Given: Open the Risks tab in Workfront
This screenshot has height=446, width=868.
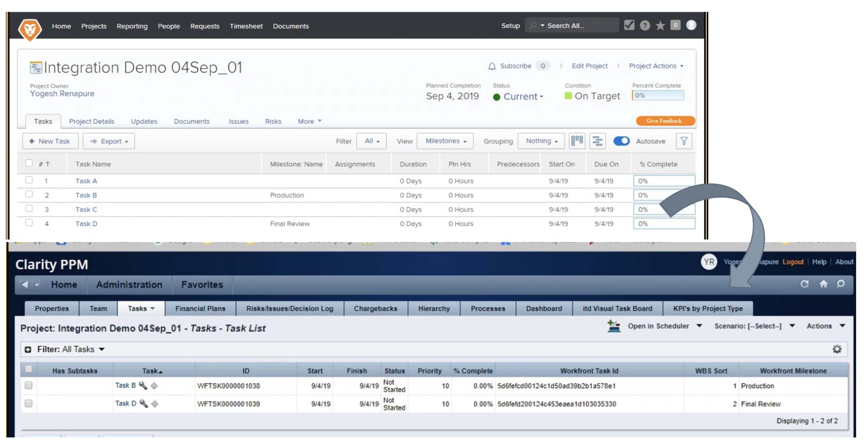Looking at the screenshot, I should (273, 121).
